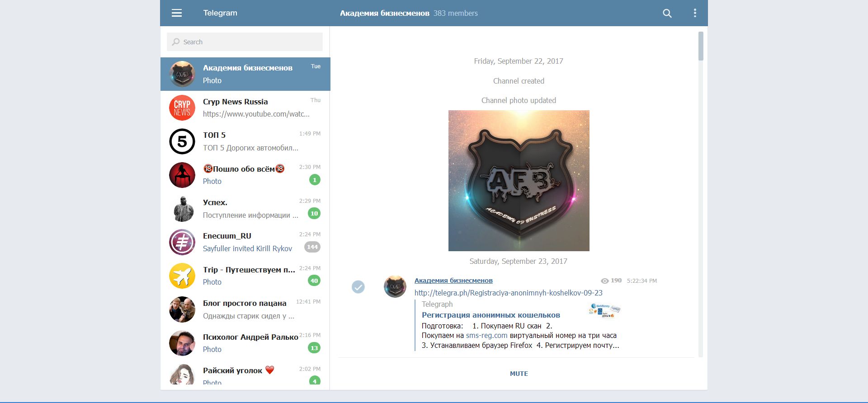Click the ТОП 5 Дорогих автомобил... preview

pyautogui.click(x=250, y=148)
